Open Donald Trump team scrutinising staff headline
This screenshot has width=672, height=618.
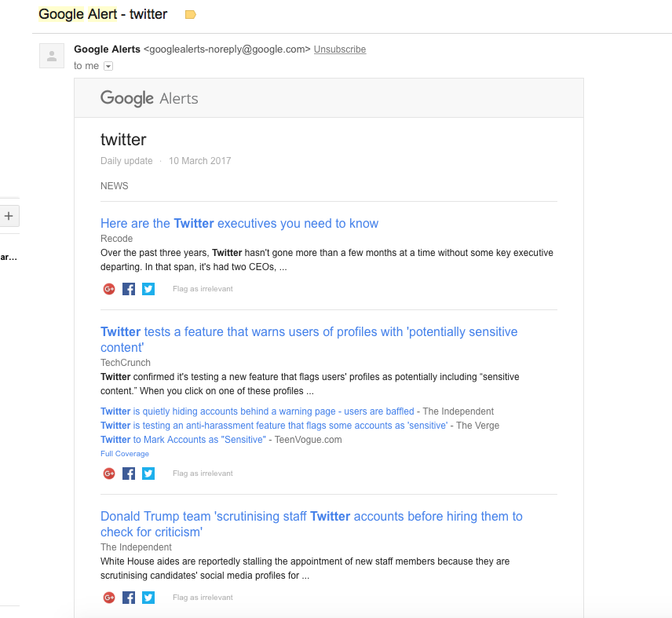coord(312,524)
